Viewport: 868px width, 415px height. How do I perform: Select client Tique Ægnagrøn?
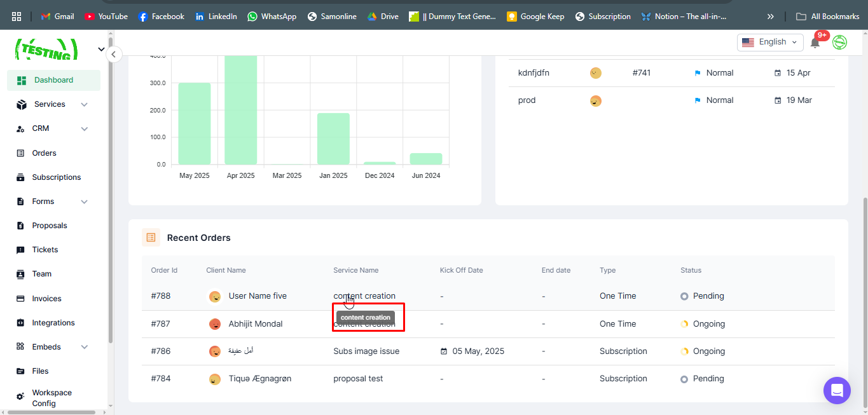click(260, 379)
